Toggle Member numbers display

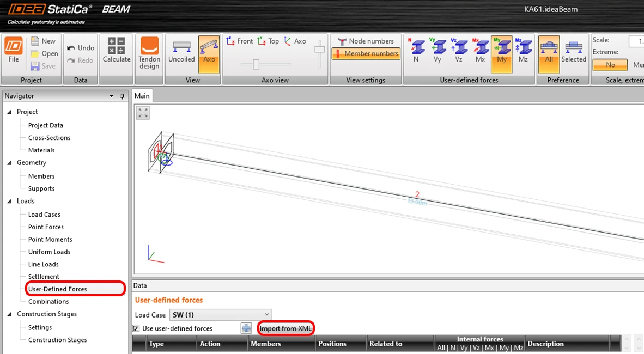click(x=366, y=53)
